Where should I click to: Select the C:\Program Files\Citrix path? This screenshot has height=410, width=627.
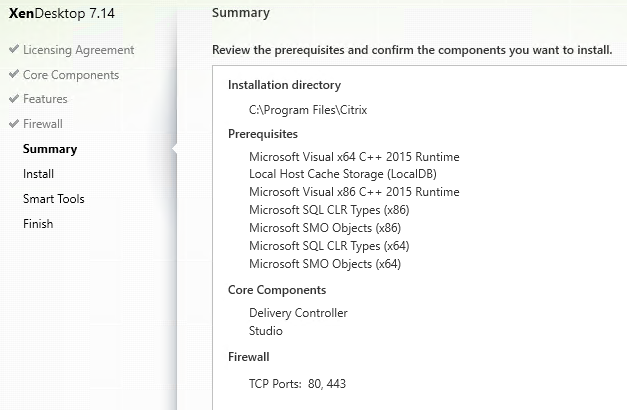point(308,110)
